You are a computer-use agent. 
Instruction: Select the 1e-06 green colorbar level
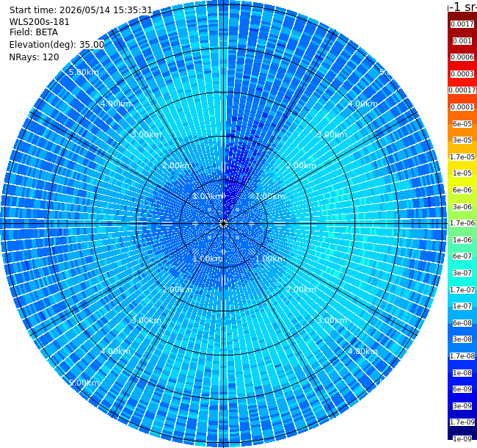(x=462, y=240)
